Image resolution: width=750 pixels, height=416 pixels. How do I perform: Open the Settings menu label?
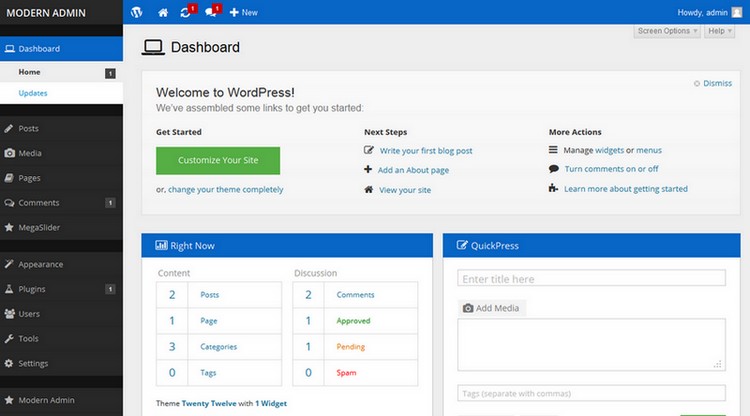coord(33,363)
